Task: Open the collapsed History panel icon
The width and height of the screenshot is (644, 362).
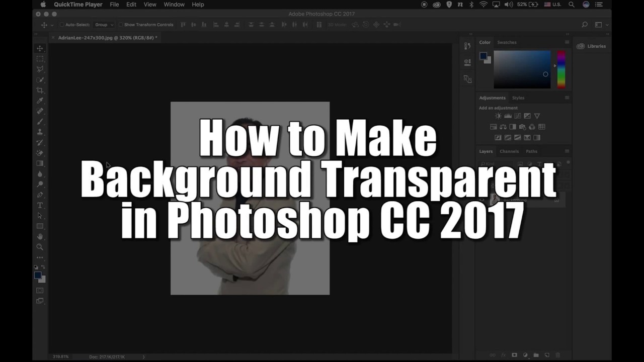Action: click(x=467, y=46)
